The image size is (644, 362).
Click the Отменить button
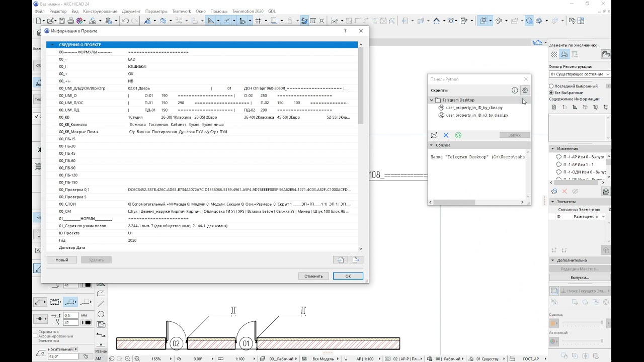pos(313,276)
